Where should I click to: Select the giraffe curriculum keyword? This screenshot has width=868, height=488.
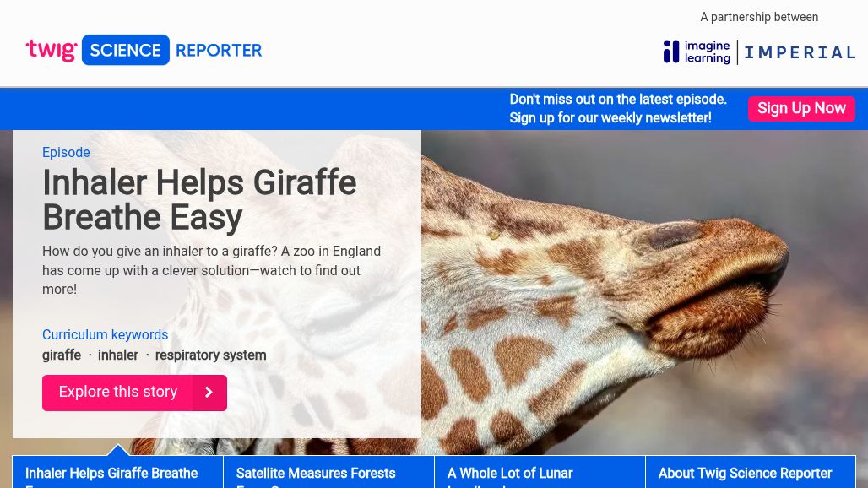tap(62, 355)
